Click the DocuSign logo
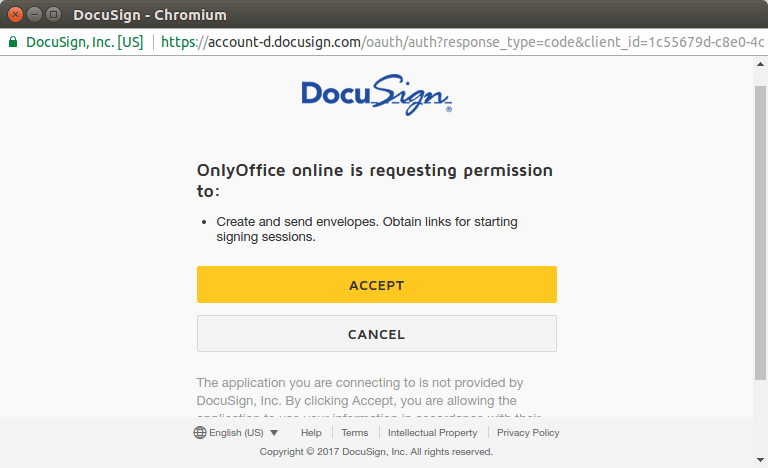768x468 pixels. (377, 96)
